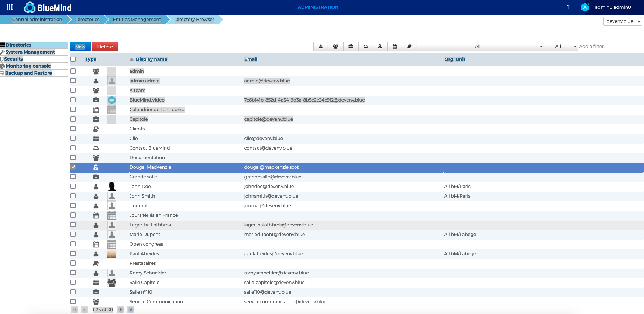Uncheck the Dougal MacKenzie row checkbox
This screenshot has width=644, height=314.
[73, 167]
